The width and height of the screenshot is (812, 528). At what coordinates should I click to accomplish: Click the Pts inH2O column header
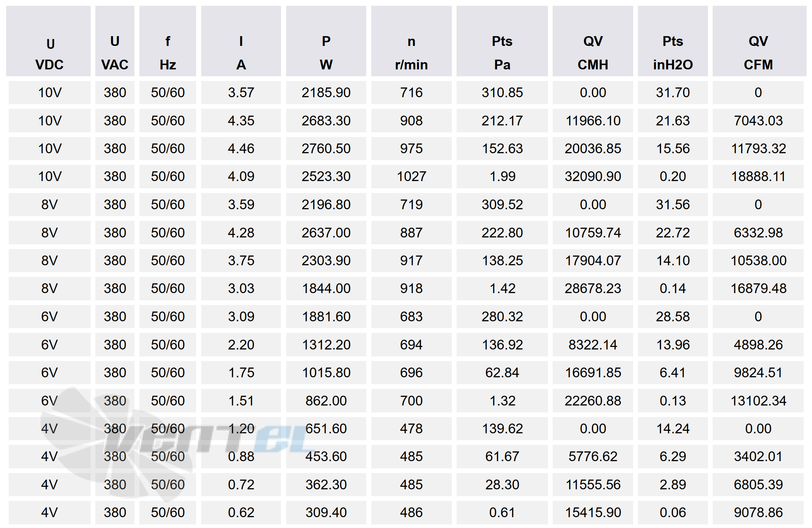(673, 41)
